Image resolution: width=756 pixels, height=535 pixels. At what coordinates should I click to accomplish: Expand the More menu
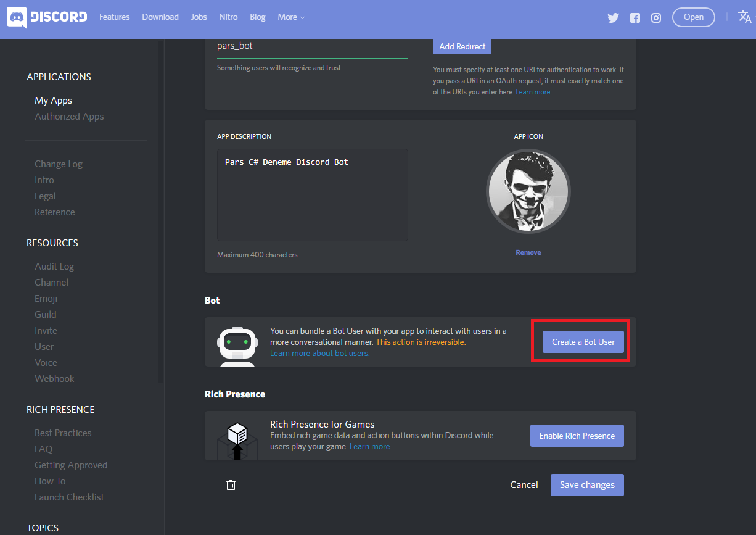coord(291,17)
